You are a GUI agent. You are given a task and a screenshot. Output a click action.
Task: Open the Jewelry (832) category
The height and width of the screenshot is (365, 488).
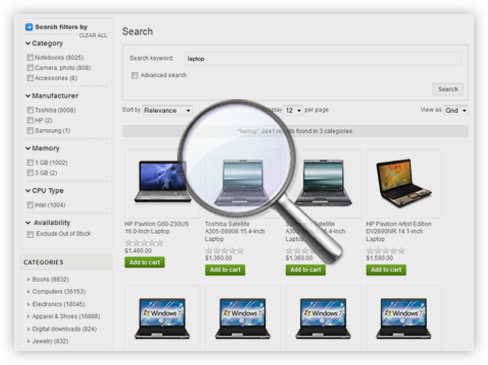point(50,341)
